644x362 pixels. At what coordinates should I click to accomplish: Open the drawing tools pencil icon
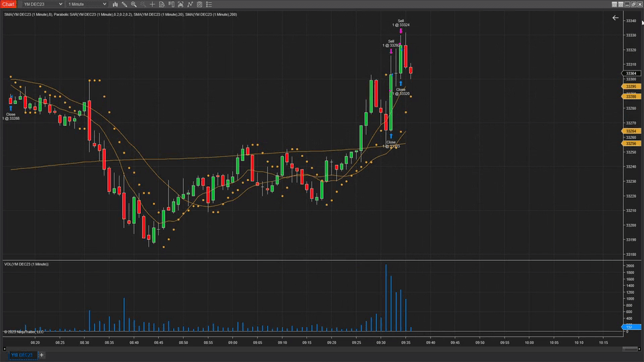pos(125,4)
